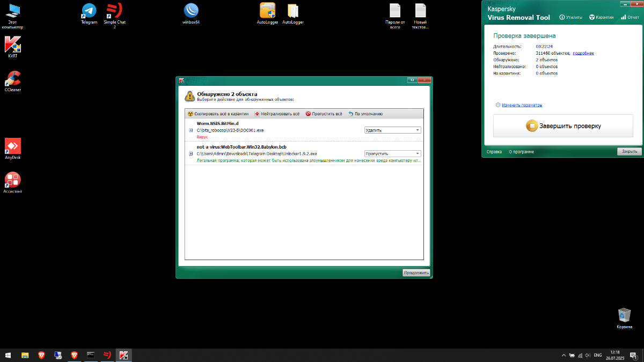Click 'Скопировать всё в карантин' toolbar button
644x362 pixels.
[218, 114]
